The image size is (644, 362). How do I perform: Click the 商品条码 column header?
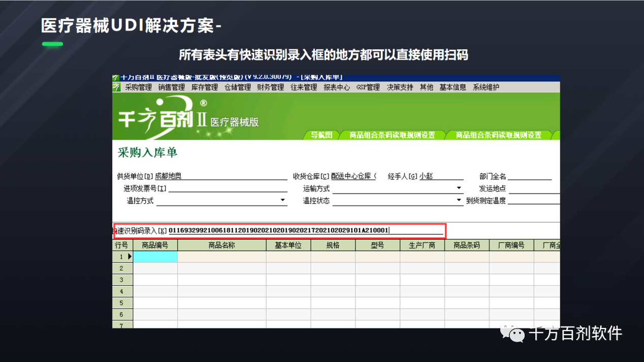tap(467, 245)
